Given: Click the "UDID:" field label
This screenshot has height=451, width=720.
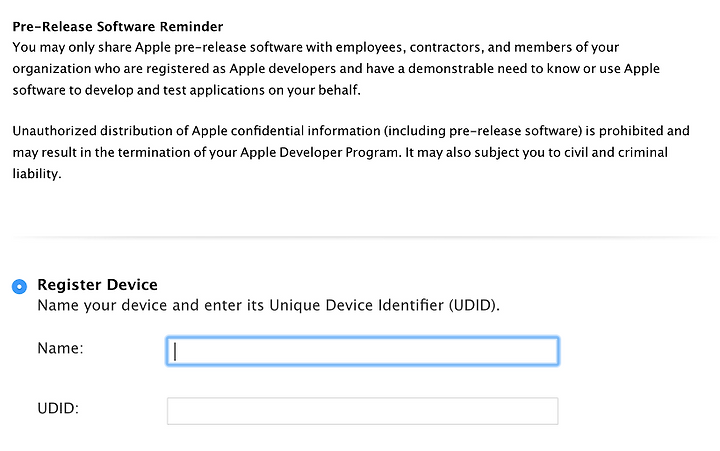Looking at the screenshot, I should [58, 408].
